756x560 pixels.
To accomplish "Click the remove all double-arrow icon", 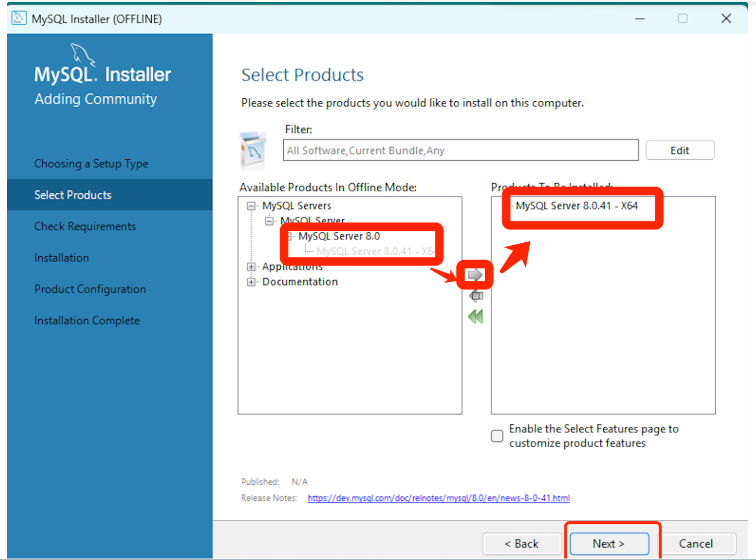I will tap(476, 316).
